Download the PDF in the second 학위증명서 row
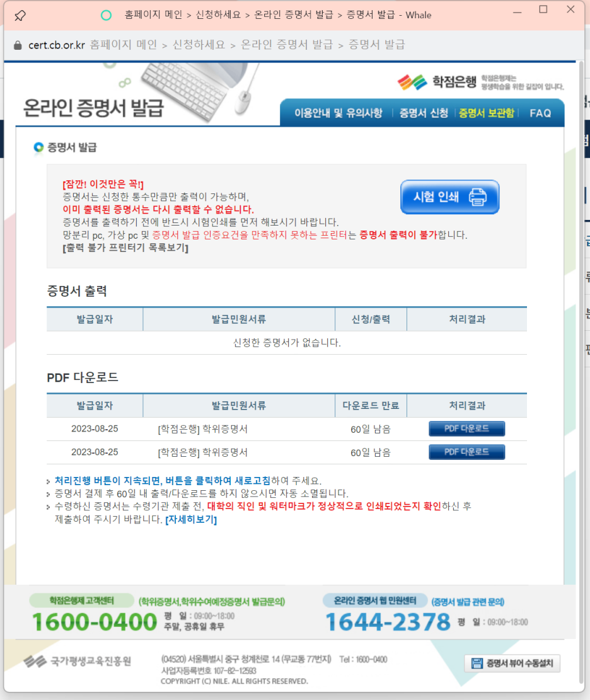590x700 pixels. coord(466,452)
